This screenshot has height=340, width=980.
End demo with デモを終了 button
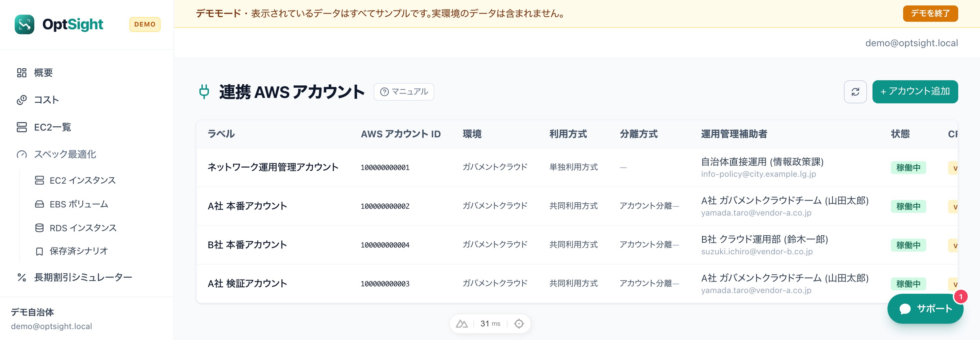click(x=930, y=13)
